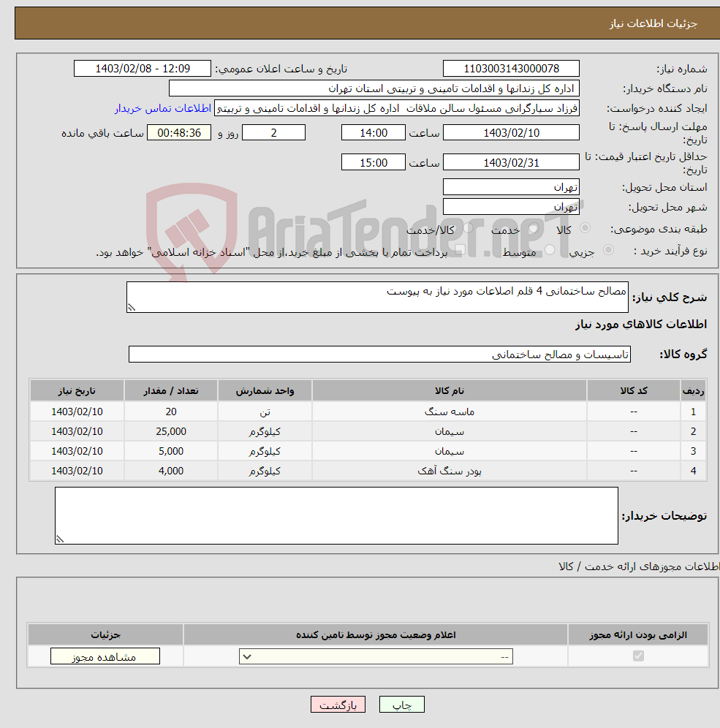
Task: Select the متوسط purchase type radio
Action: coord(550,250)
